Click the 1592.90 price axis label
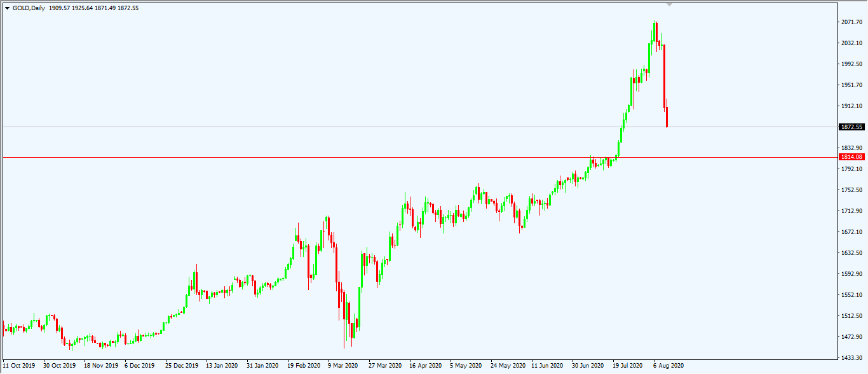This screenshot has width=868, height=374. pyautogui.click(x=851, y=274)
